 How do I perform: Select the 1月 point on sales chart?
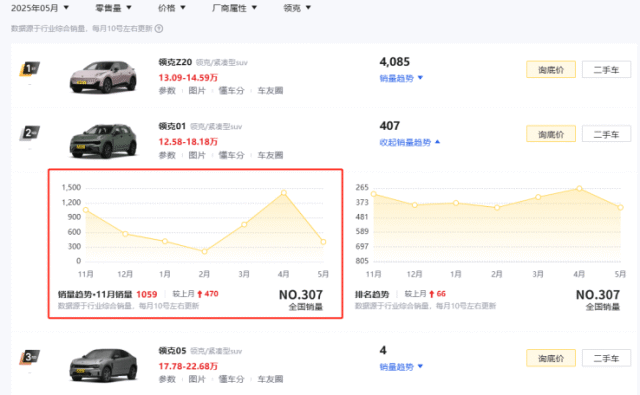point(165,241)
